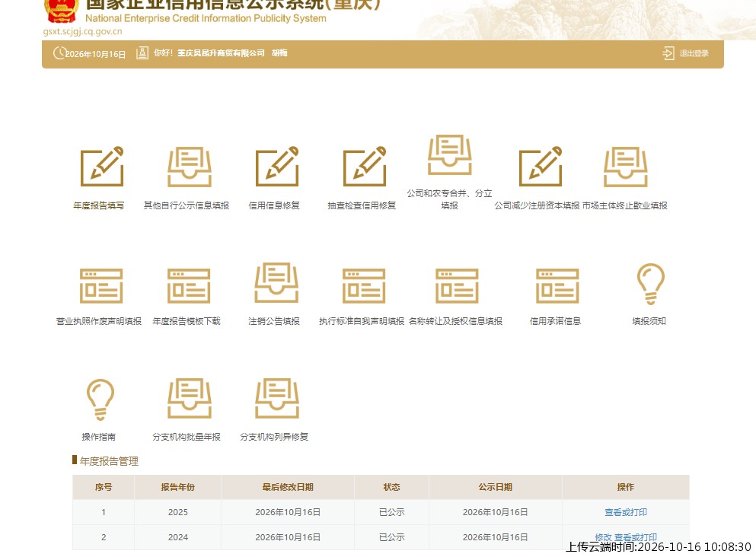The image size is (756, 557).
Task: Click 修改 for the 2024 report
Action: (603, 536)
